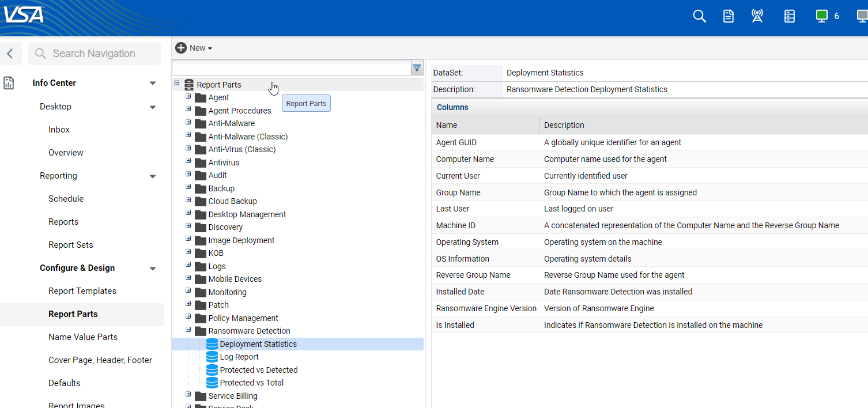This screenshot has width=868, height=408.
Task: Click the Deployment Statistics dataset icon
Action: (x=212, y=344)
